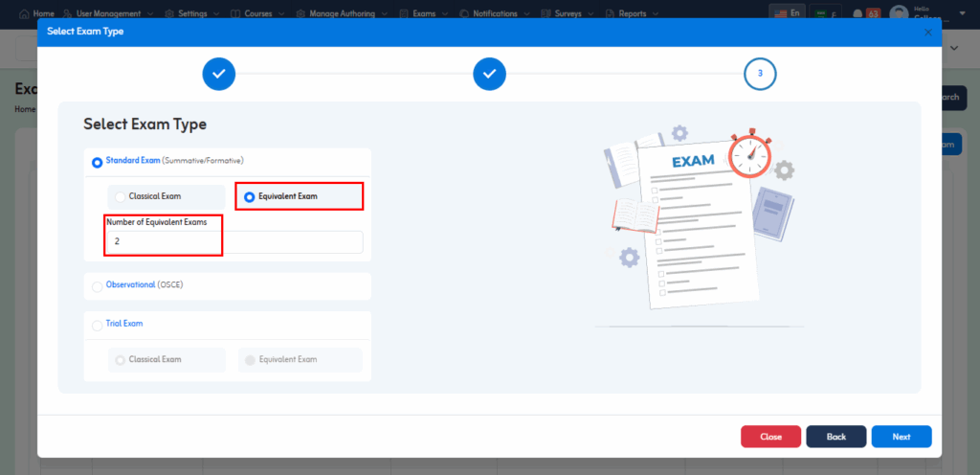Click the user profile avatar
Image resolution: width=980 pixels, height=475 pixels.
pyautogui.click(x=898, y=13)
